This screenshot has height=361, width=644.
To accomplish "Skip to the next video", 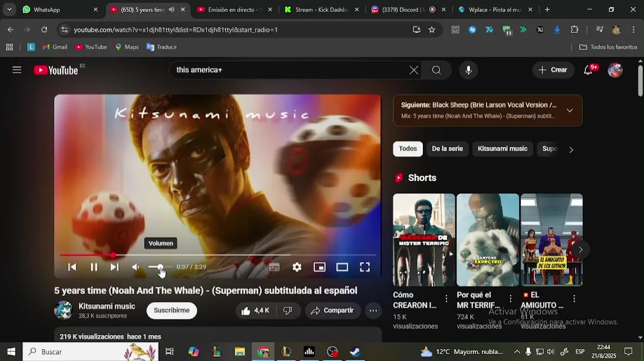I will [114, 267].
